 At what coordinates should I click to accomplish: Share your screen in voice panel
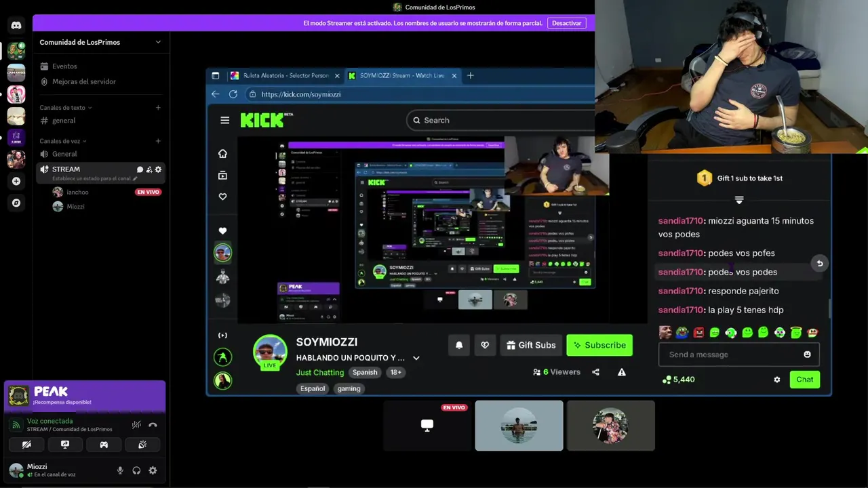[x=65, y=445]
